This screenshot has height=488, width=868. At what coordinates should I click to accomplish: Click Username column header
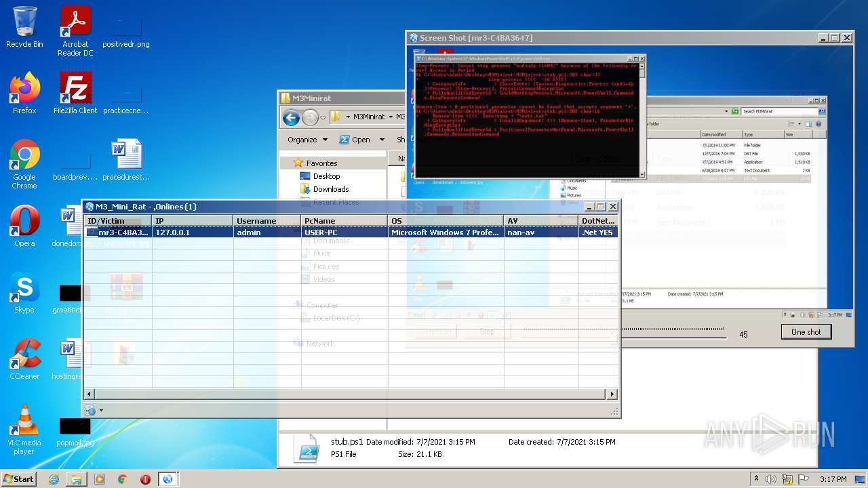coord(267,221)
